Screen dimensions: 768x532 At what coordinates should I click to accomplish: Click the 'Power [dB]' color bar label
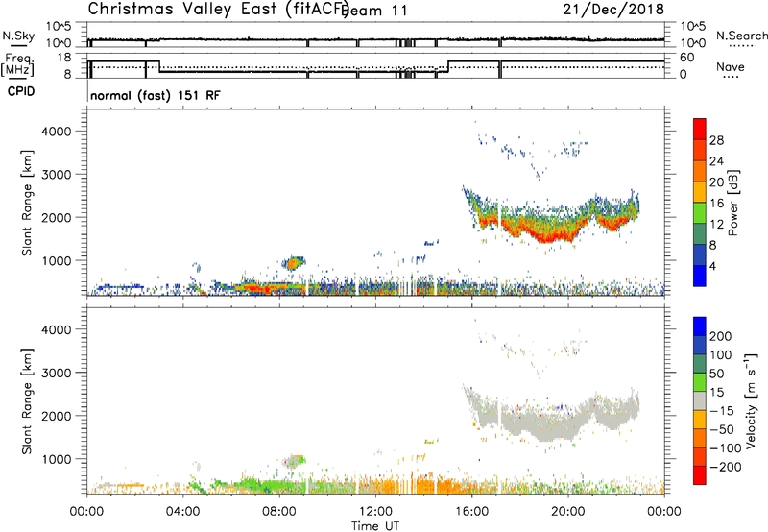tap(733, 203)
